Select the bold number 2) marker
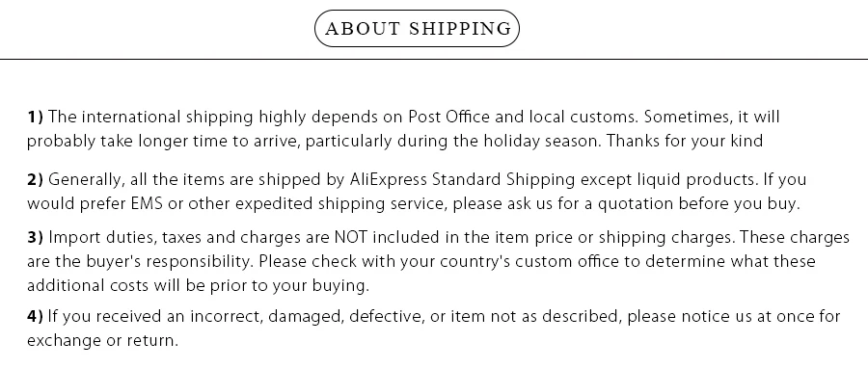868x369 pixels. coord(36,180)
